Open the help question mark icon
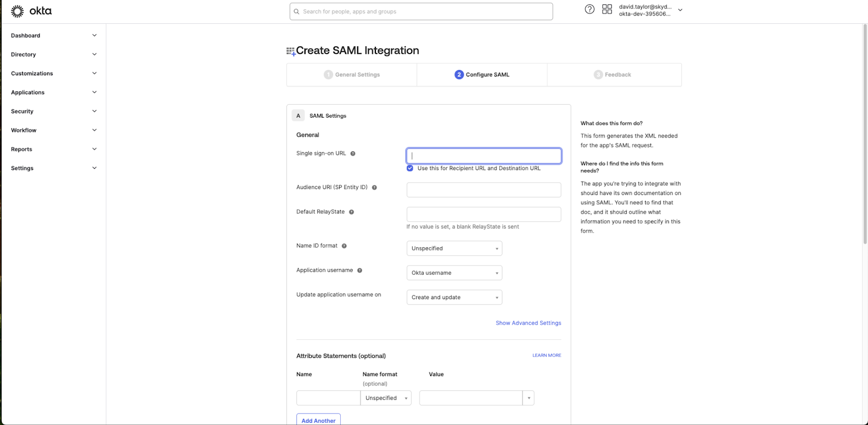Viewport: 868px width, 425px height. pos(590,9)
